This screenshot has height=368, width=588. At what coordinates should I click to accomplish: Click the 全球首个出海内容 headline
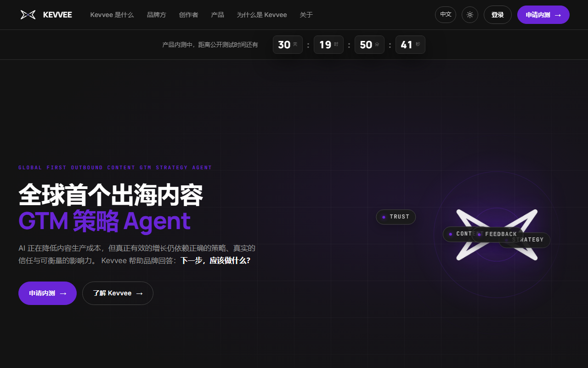[111, 195]
